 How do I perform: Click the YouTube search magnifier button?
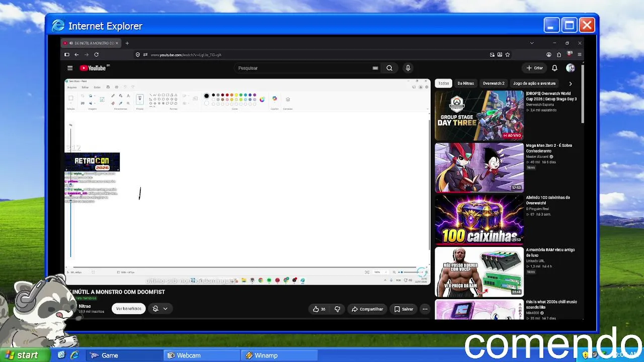tap(389, 68)
